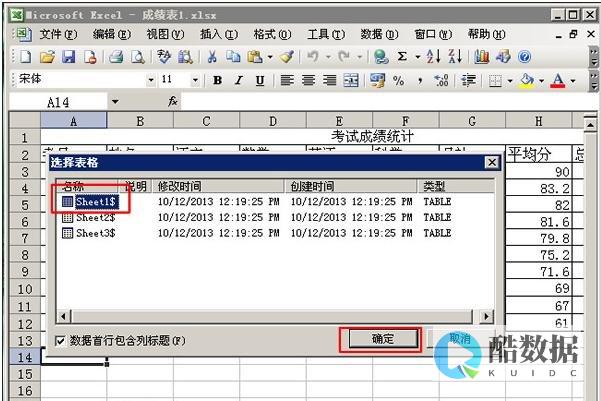This screenshot has width=601, height=401.
Task: Expand the Undo history dropdown arrow
Action: pos(328,57)
